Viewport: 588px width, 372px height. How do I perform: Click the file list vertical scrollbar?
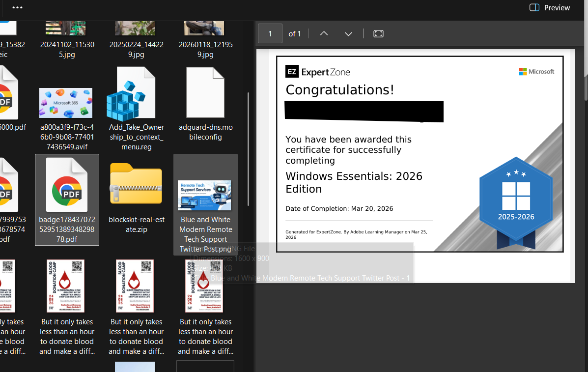tap(248, 149)
